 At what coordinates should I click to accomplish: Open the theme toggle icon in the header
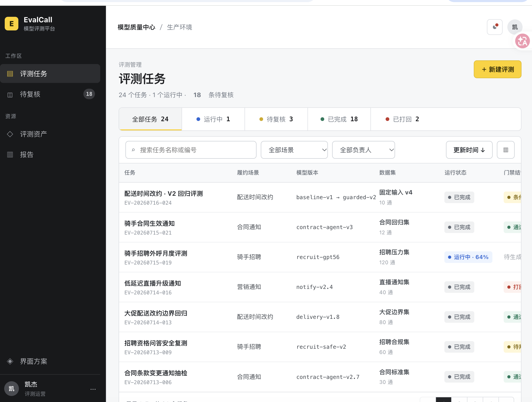[495, 27]
